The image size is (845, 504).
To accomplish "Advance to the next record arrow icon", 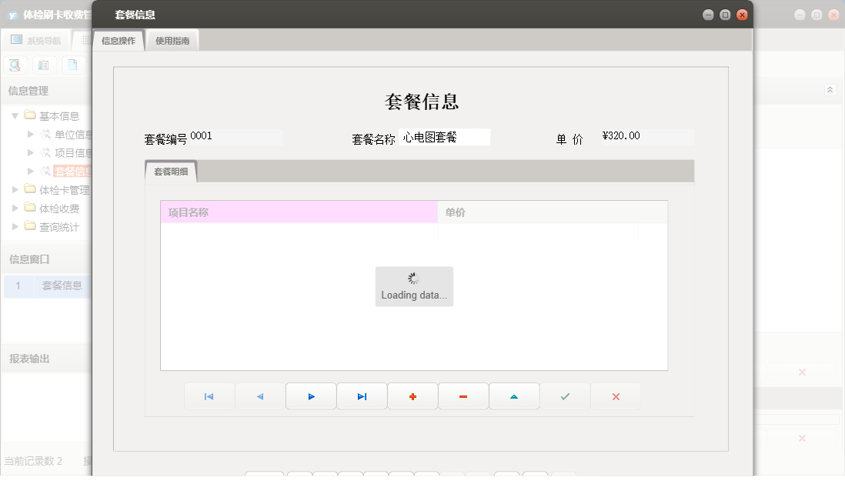I will click(x=311, y=396).
